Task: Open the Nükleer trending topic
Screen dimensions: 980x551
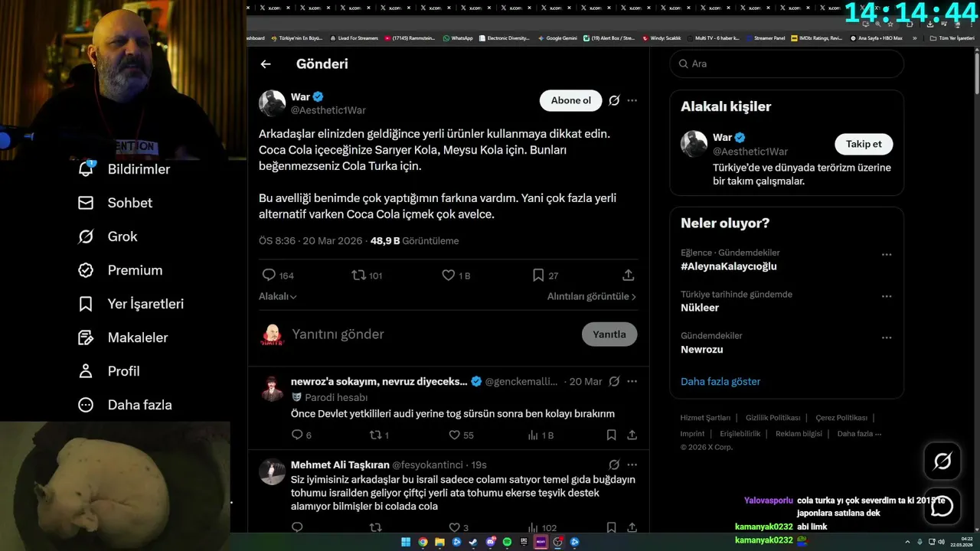Action: [700, 308]
